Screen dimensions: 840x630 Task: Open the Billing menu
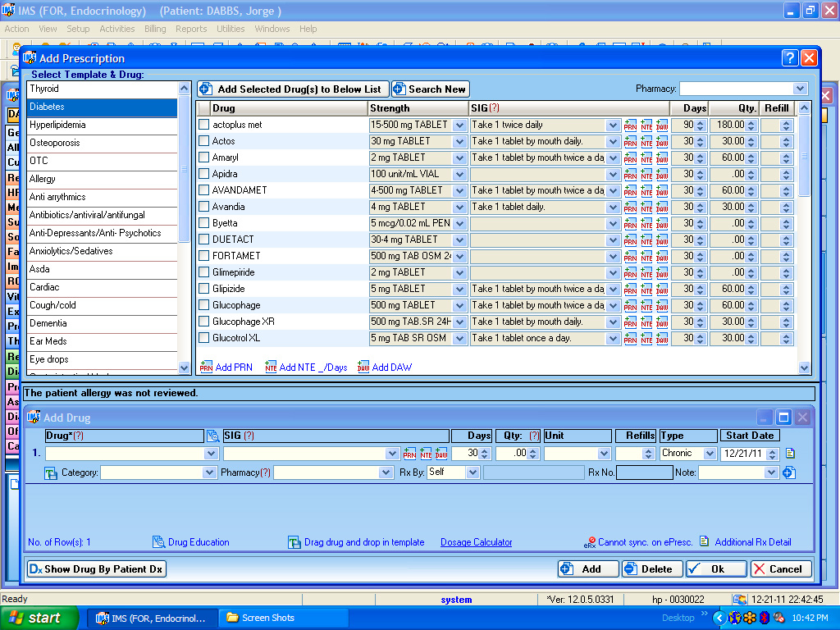154,29
